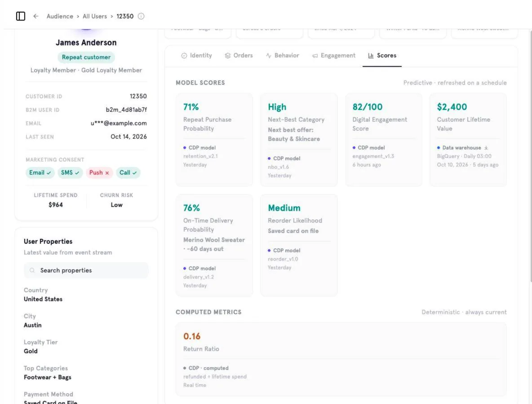Click the James Anderson name heading
Viewport: 532px width, 404px height.
86,42
